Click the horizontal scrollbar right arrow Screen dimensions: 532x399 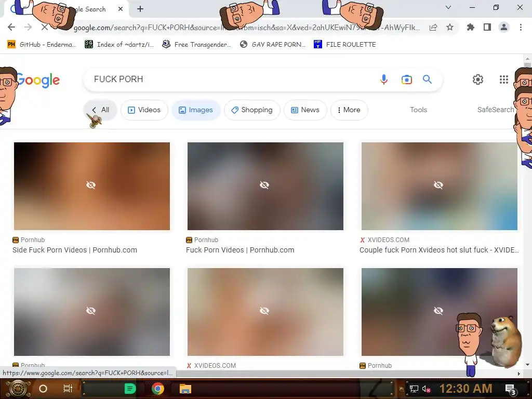coord(519,374)
